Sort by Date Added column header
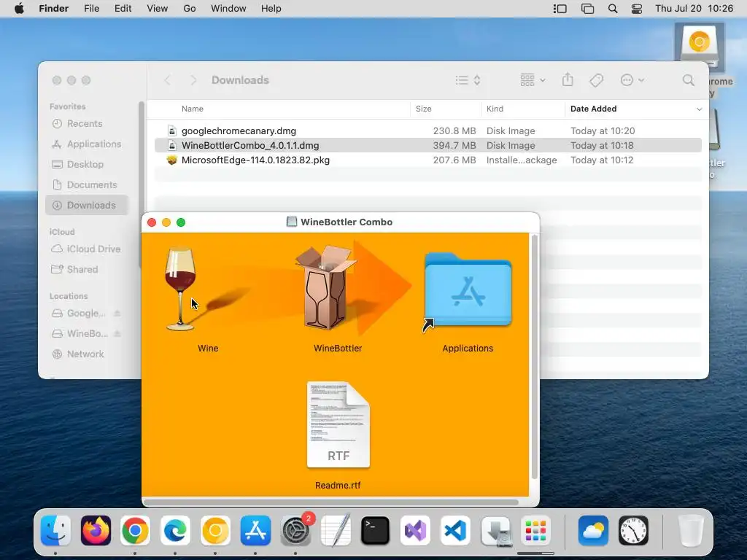Screen dimensions: 747x560 point(593,109)
